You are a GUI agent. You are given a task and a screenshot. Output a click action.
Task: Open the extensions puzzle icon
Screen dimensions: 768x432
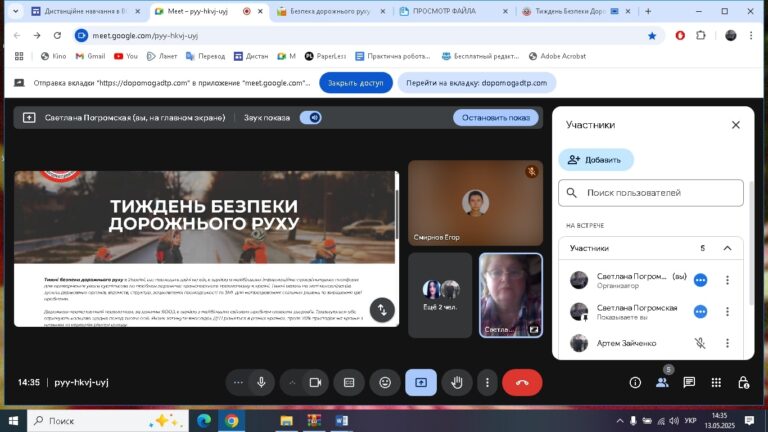click(701, 35)
